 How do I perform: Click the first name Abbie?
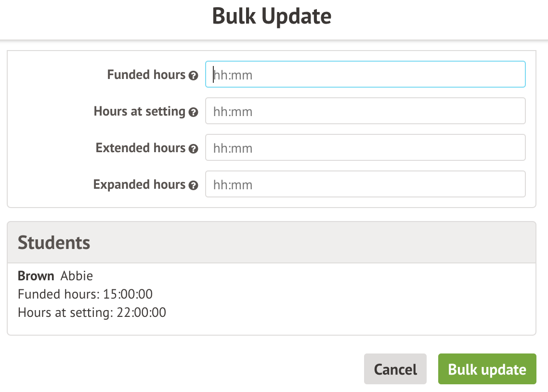[77, 276]
